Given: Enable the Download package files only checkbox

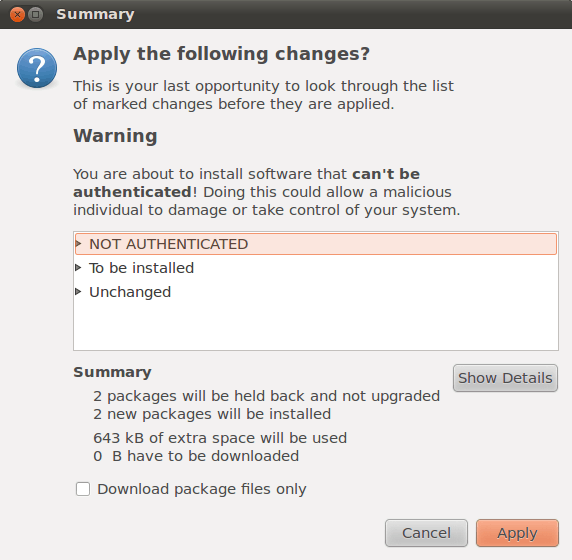Looking at the screenshot, I should point(83,489).
